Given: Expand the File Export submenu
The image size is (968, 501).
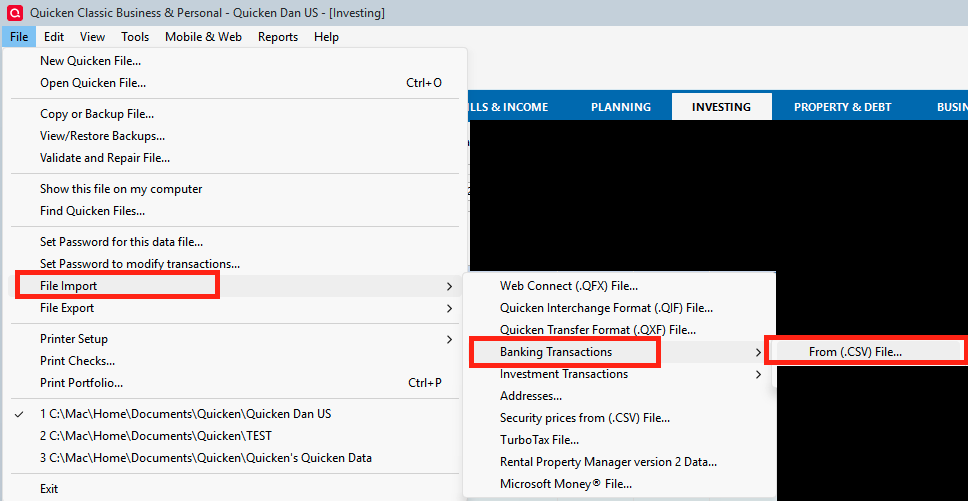Looking at the screenshot, I should click(235, 308).
